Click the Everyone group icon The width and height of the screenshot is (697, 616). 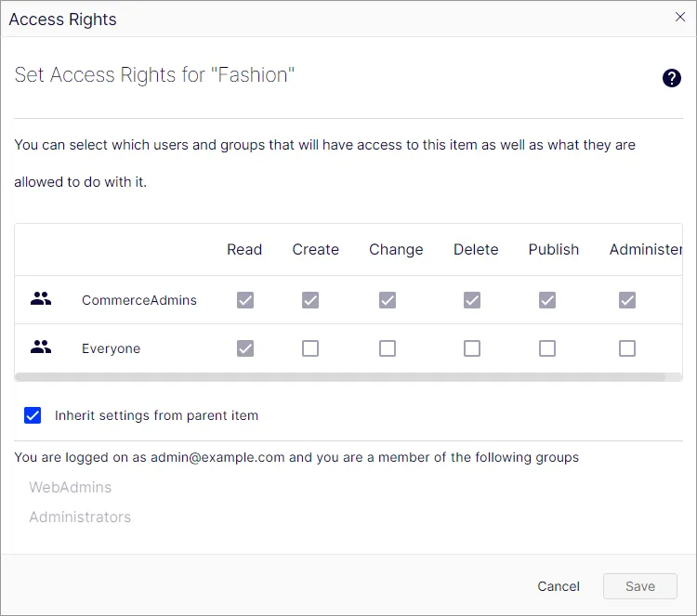point(41,347)
